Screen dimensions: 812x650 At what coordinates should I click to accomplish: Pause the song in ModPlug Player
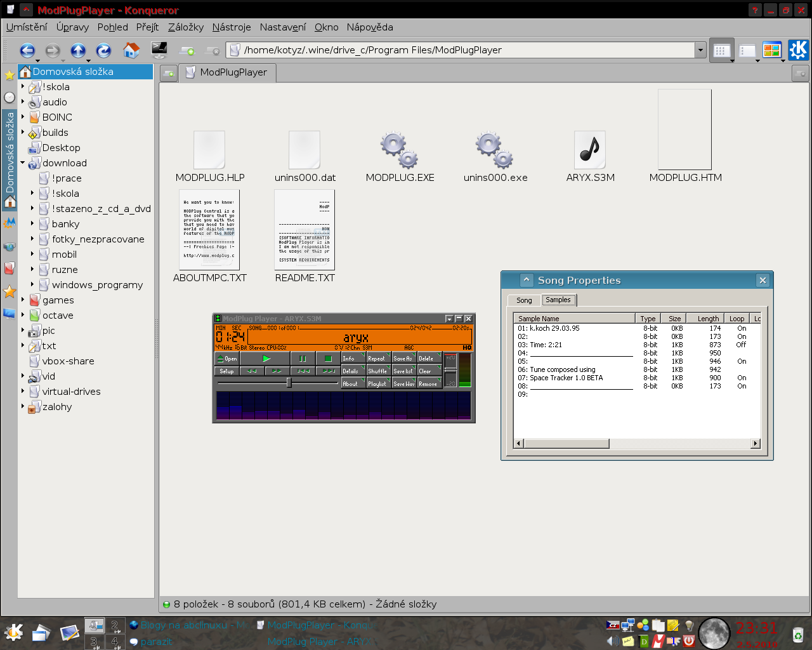pos(303,359)
